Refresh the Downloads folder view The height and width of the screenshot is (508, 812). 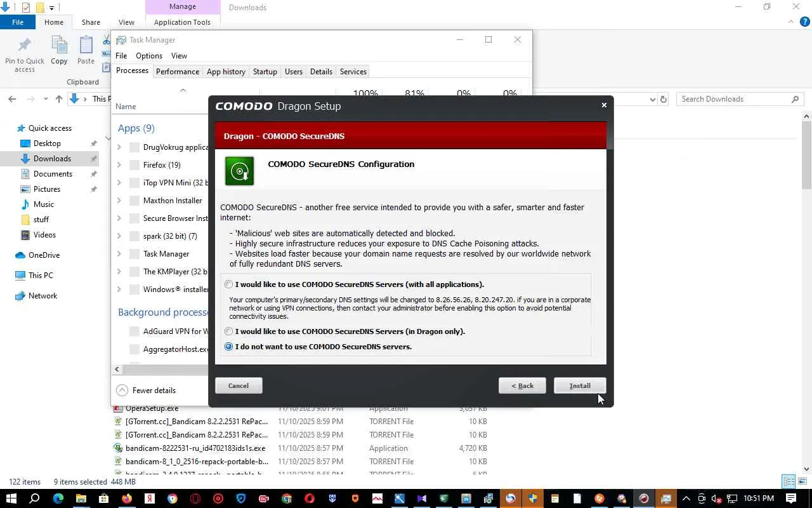click(664, 99)
